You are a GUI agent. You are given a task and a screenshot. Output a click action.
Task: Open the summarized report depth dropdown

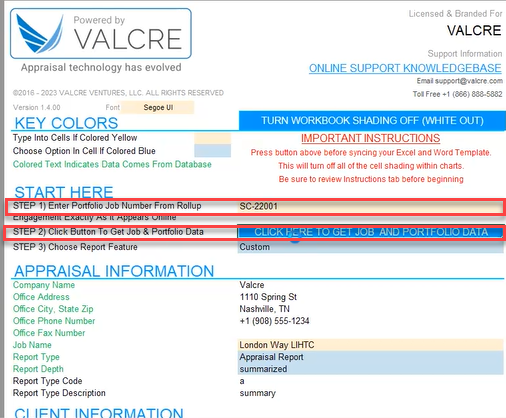pos(371,369)
